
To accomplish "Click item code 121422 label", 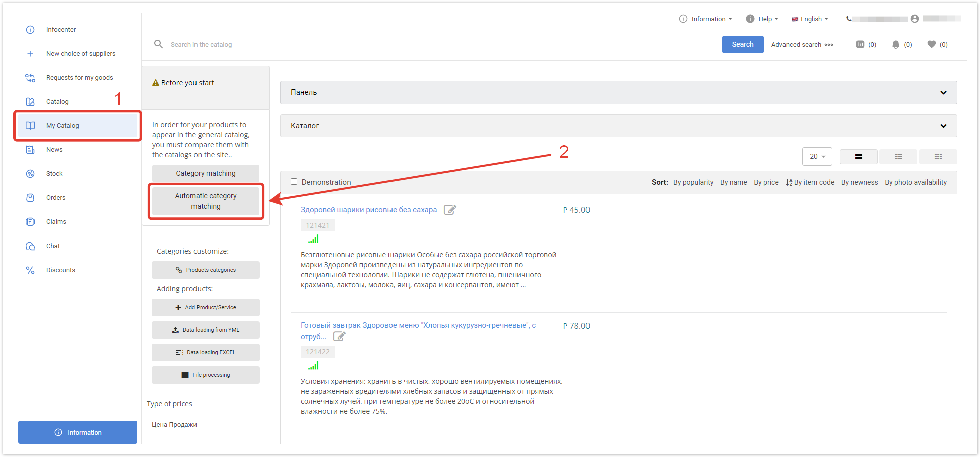I will 318,352.
